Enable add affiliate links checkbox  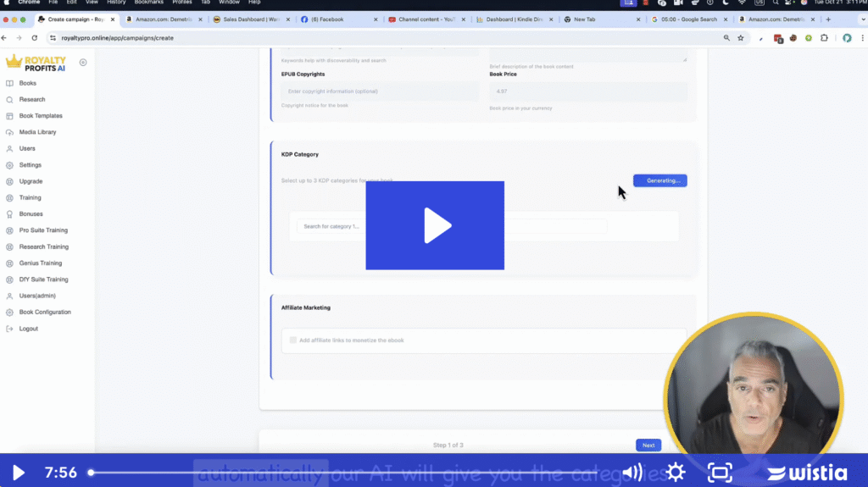pyautogui.click(x=293, y=340)
